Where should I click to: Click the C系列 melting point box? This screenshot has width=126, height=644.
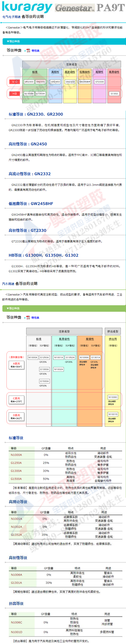pyautogui.click(x=16, y=400)
